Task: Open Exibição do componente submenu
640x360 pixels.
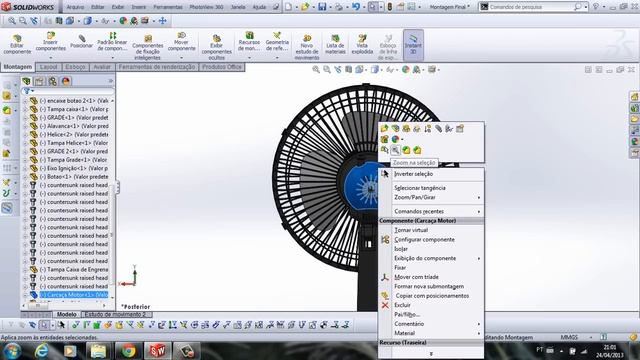Action: [431, 258]
